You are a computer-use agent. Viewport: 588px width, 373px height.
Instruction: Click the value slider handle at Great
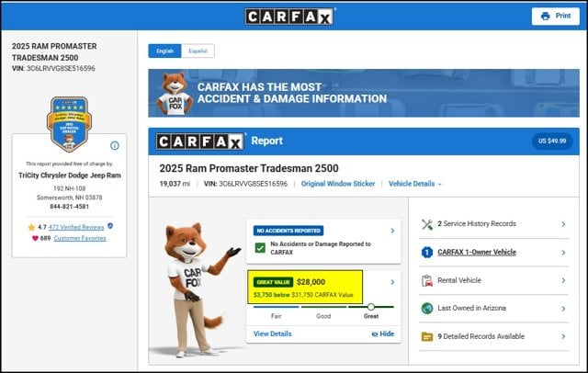(x=371, y=307)
